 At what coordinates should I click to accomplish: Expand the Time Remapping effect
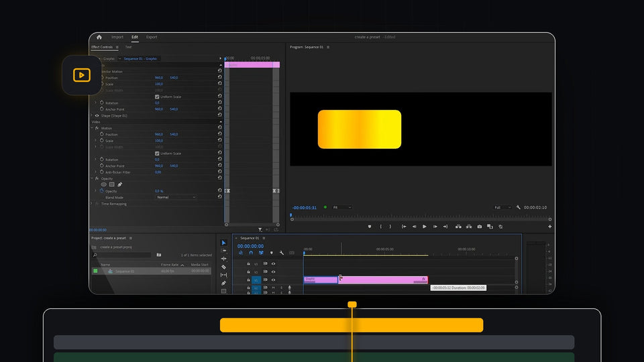tap(92, 204)
